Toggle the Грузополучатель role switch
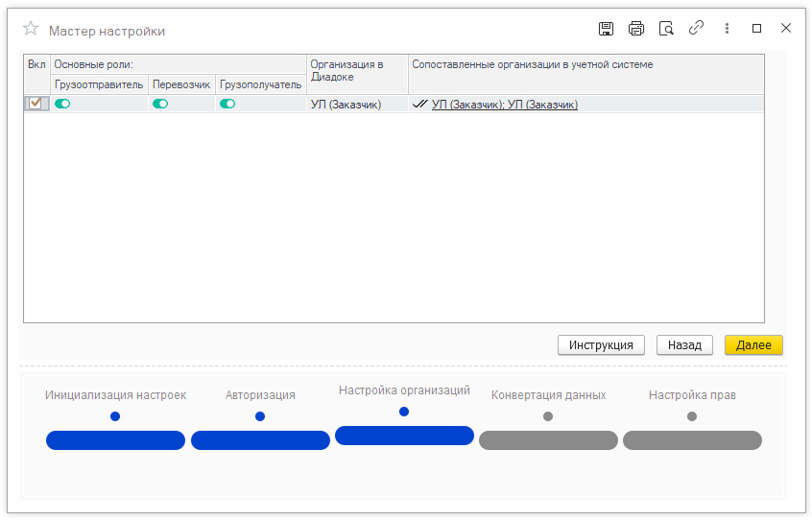Image resolution: width=812 pixels, height=520 pixels. (x=227, y=104)
